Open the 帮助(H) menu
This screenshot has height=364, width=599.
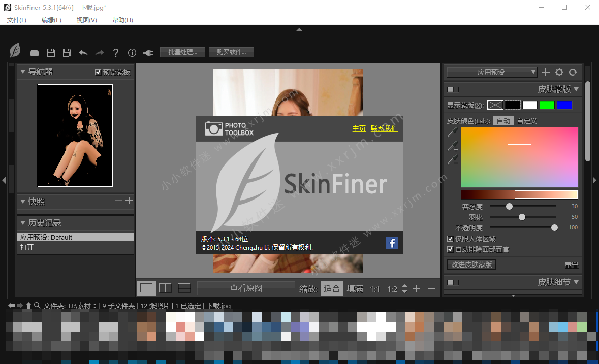(x=122, y=20)
